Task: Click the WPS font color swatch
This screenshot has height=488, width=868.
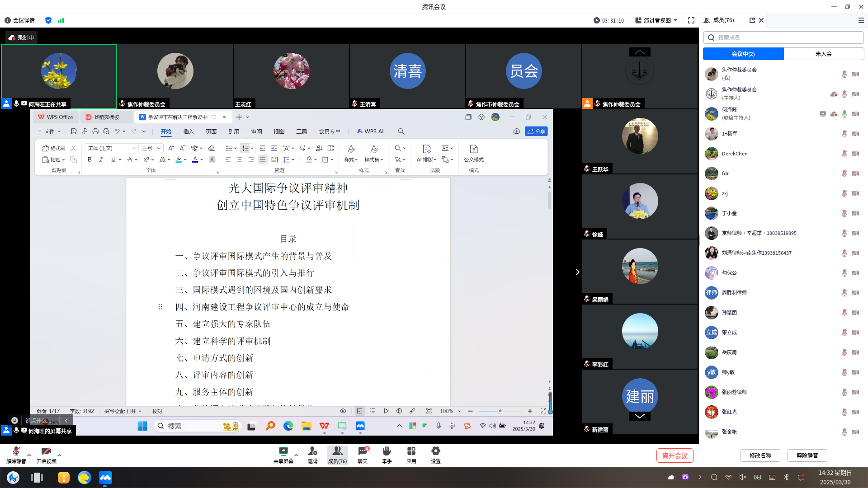Action: (x=195, y=160)
